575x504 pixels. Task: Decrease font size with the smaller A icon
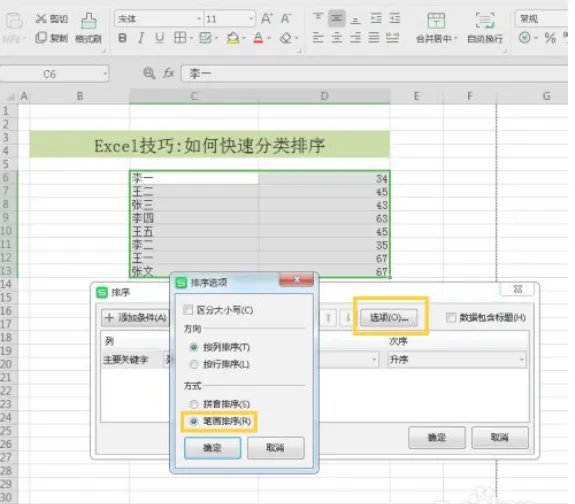(286, 18)
